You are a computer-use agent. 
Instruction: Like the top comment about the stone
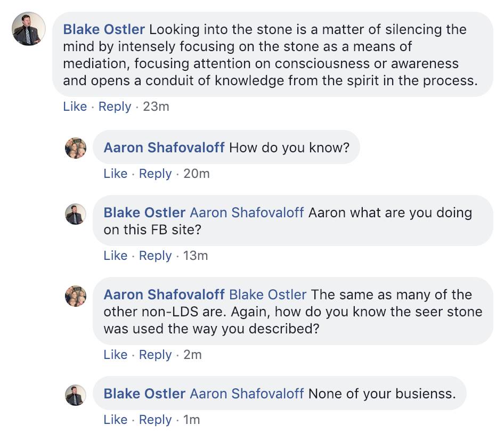(x=75, y=107)
